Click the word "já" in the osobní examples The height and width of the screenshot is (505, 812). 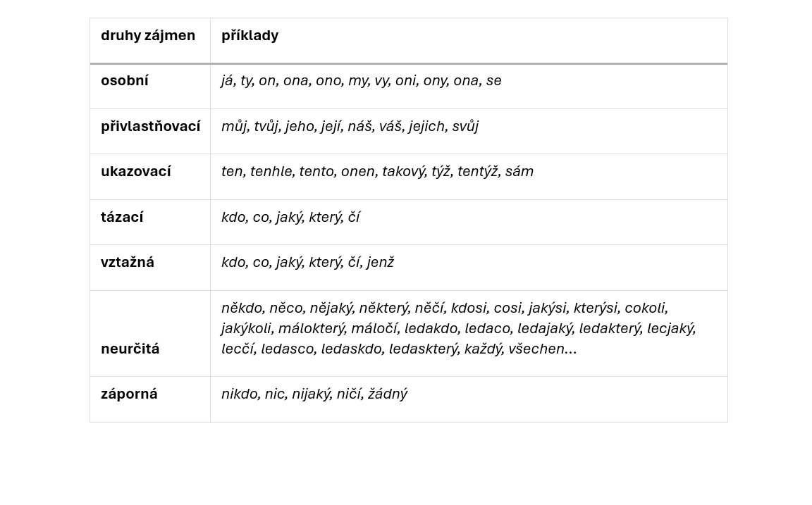click(226, 80)
